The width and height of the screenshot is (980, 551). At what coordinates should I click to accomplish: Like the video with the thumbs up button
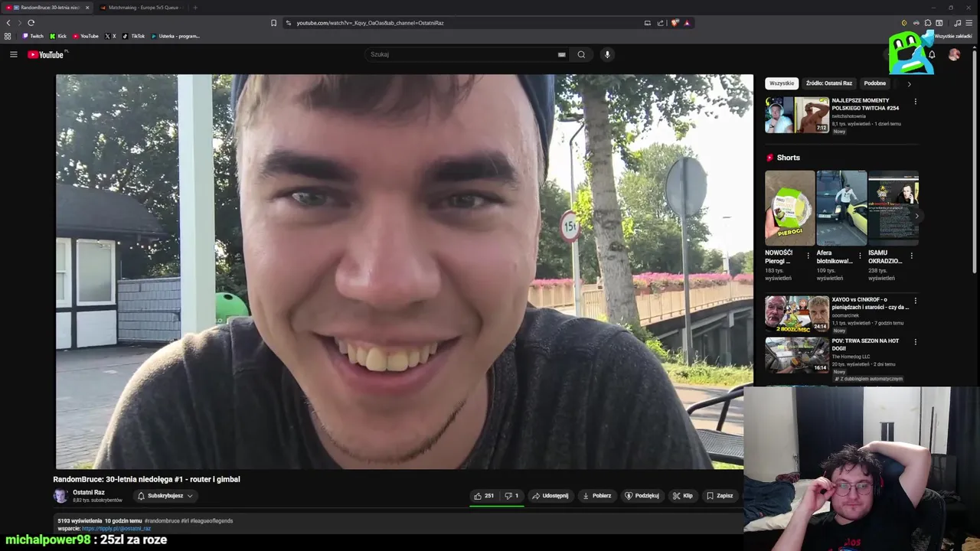tap(484, 496)
